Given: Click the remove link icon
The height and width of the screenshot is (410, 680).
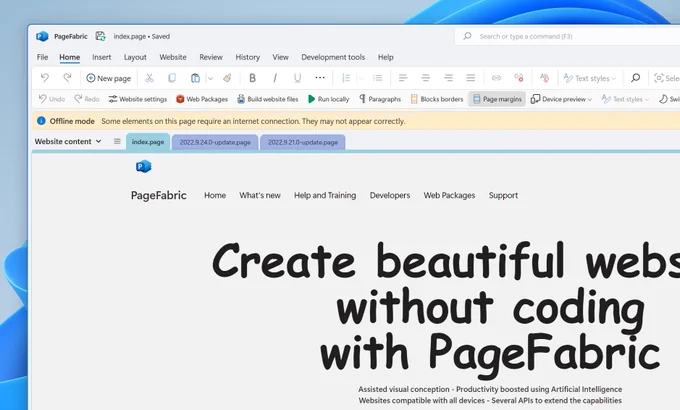Looking at the screenshot, I should click(x=519, y=78).
